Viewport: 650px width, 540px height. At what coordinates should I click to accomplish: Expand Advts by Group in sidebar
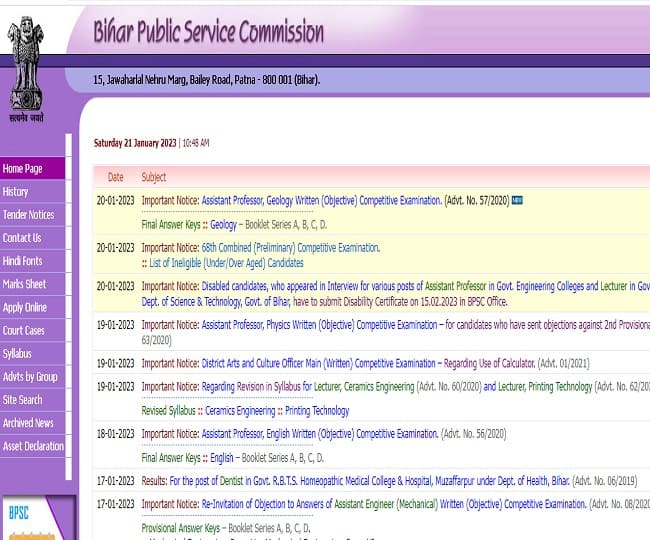(30, 377)
